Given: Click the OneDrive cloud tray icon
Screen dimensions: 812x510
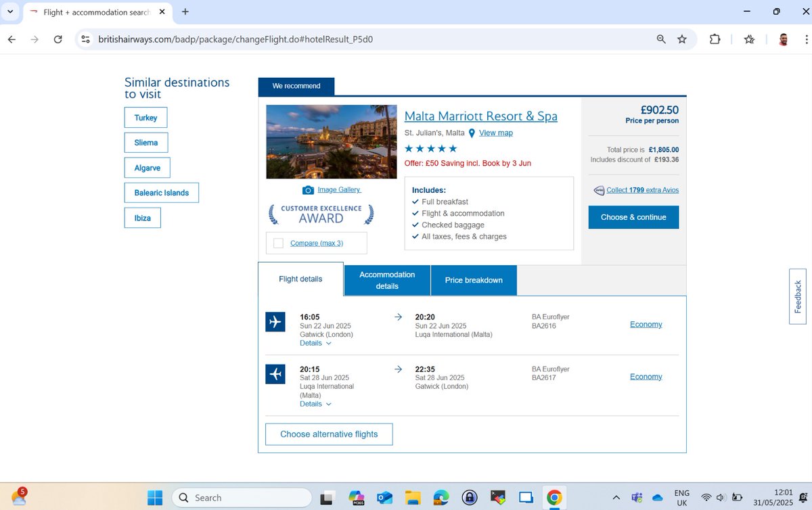Looking at the screenshot, I should 657,498.
